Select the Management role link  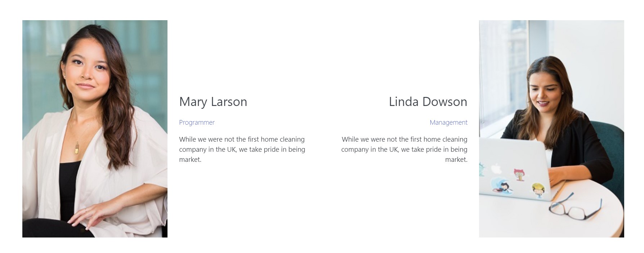click(x=448, y=123)
